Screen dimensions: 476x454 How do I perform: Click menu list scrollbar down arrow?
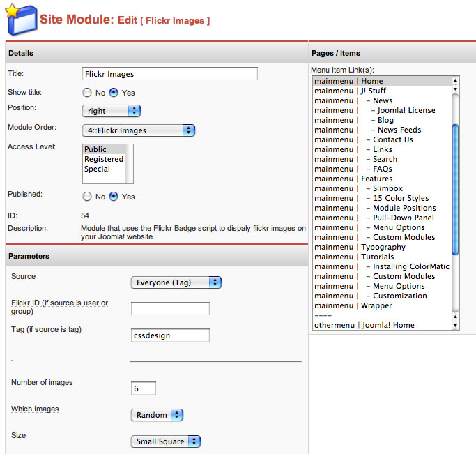456,325
